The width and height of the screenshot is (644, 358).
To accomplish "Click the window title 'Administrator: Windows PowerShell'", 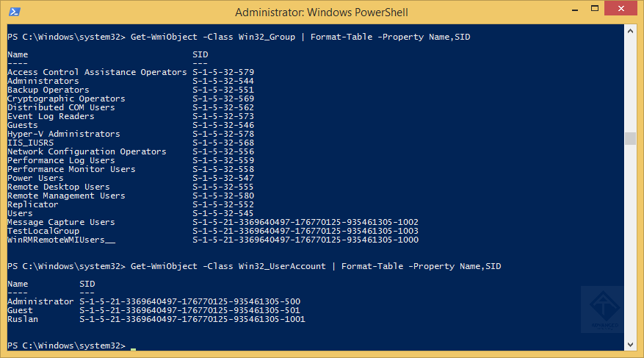I will click(x=322, y=12).
